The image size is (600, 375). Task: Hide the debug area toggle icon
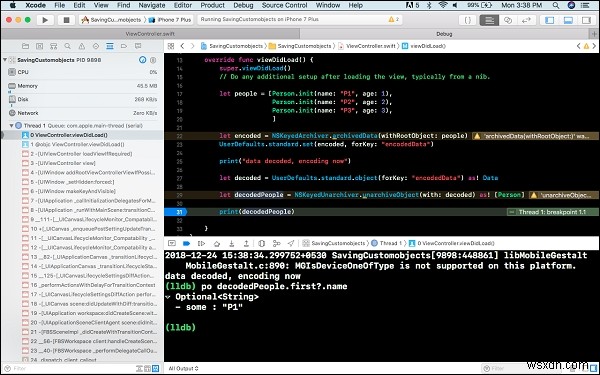coord(172,243)
